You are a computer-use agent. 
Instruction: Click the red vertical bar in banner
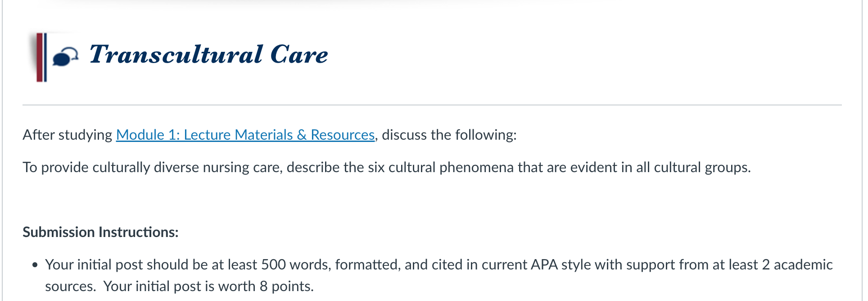coord(40,57)
